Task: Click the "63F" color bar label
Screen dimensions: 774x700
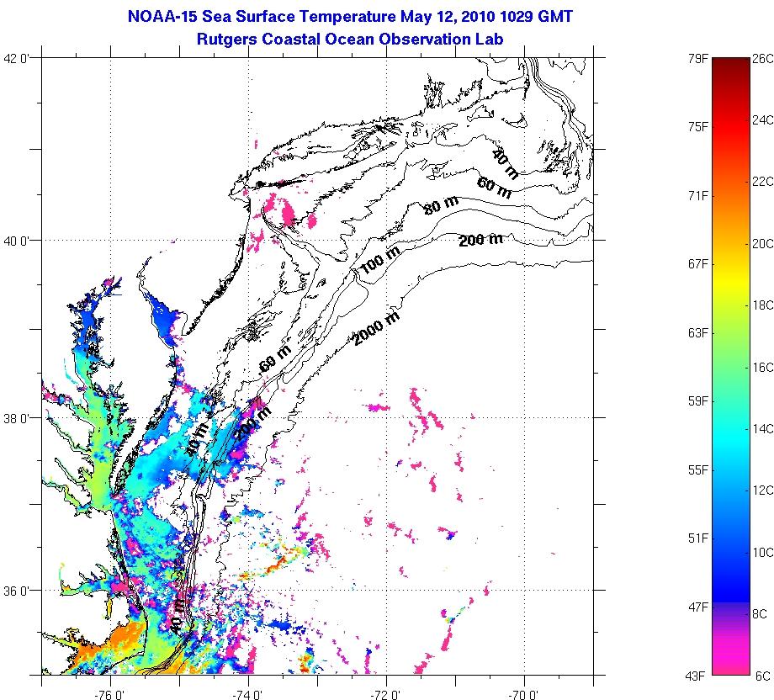Action: click(x=698, y=332)
